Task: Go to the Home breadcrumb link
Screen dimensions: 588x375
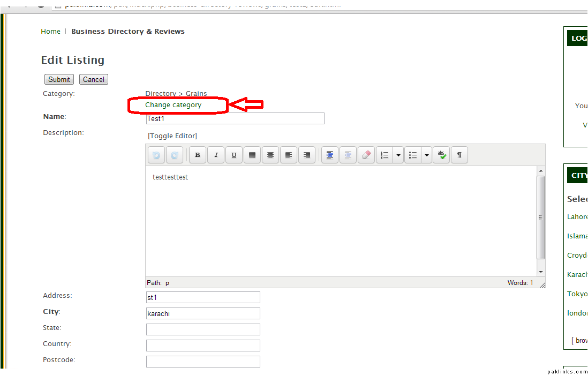Action: click(x=51, y=32)
